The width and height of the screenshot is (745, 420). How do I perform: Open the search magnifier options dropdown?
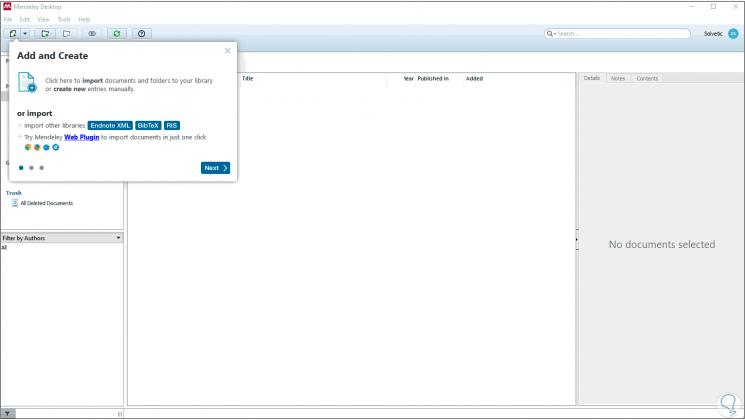551,34
